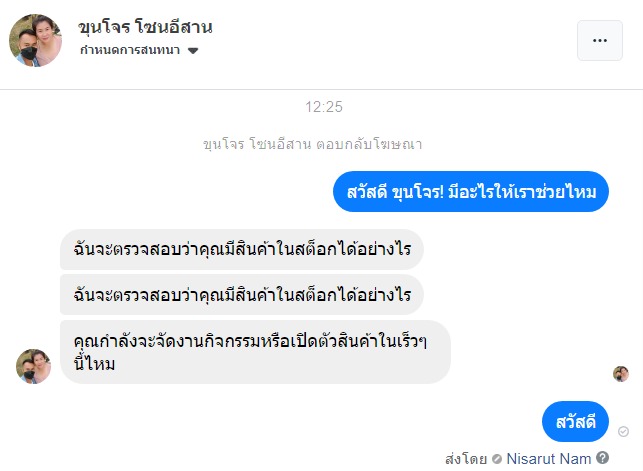Click the contact name ขุนโจร โซนอีสาน in header
Image resolution: width=643 pixels, height=471 pixels.
click(x=145, y=27)
